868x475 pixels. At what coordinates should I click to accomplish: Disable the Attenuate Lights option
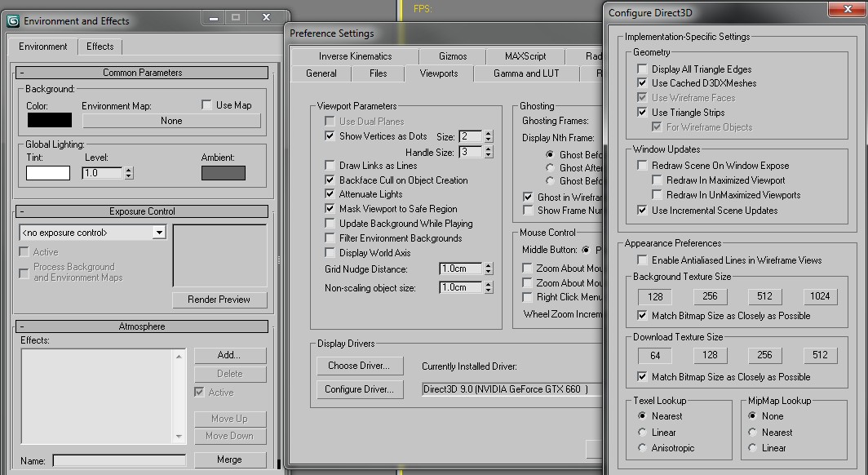pyautogui.click(x=330, y=194)
